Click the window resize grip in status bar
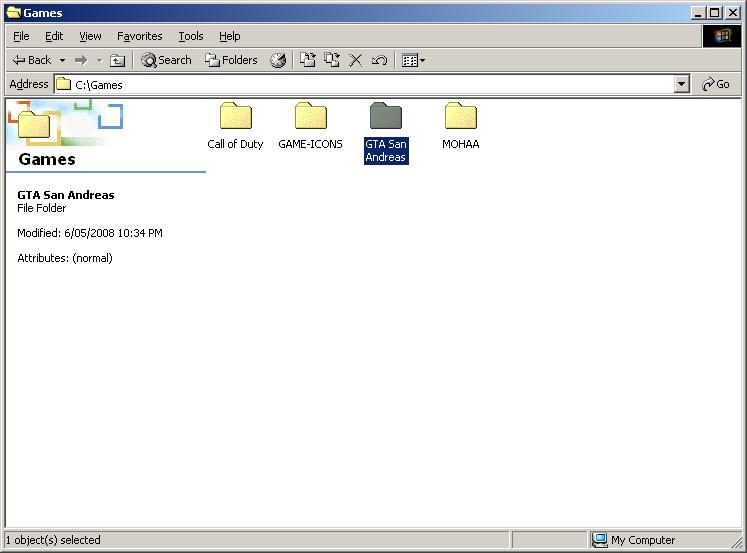 pyautogui.click(x=736, y=541)
